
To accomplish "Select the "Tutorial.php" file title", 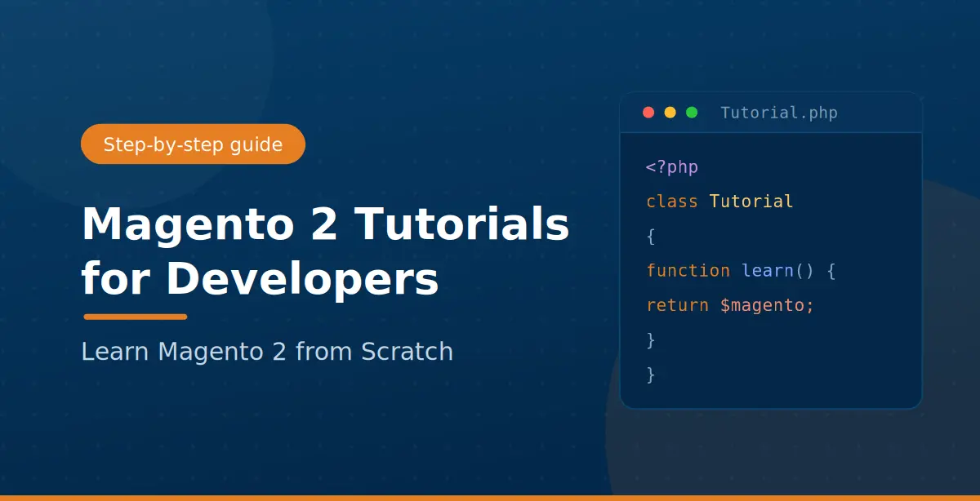I will [779, 113].
